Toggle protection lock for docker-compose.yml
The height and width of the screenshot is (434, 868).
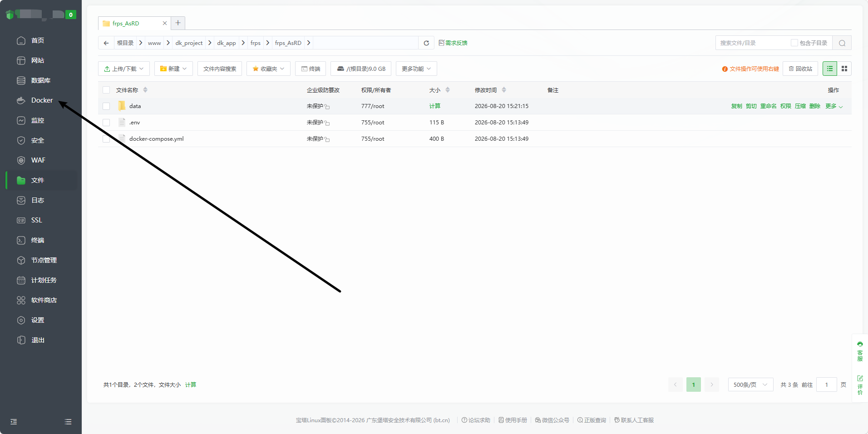click(x=327, y=139)
